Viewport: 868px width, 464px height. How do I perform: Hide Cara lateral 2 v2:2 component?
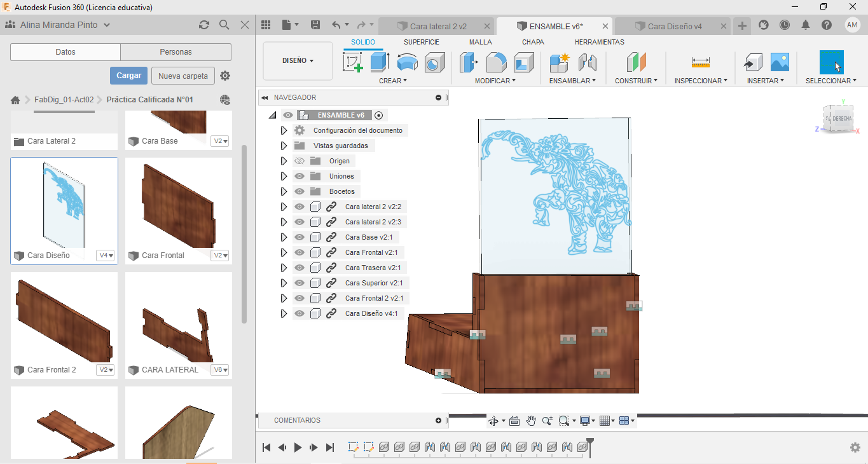point(300,207)
